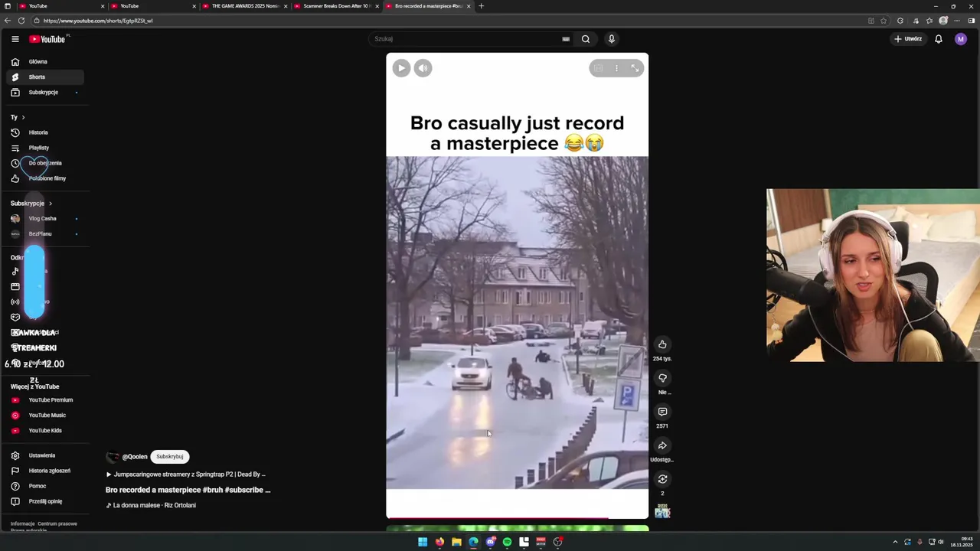
Task: Open the Short's three-dot options menu
Action: 616,68
